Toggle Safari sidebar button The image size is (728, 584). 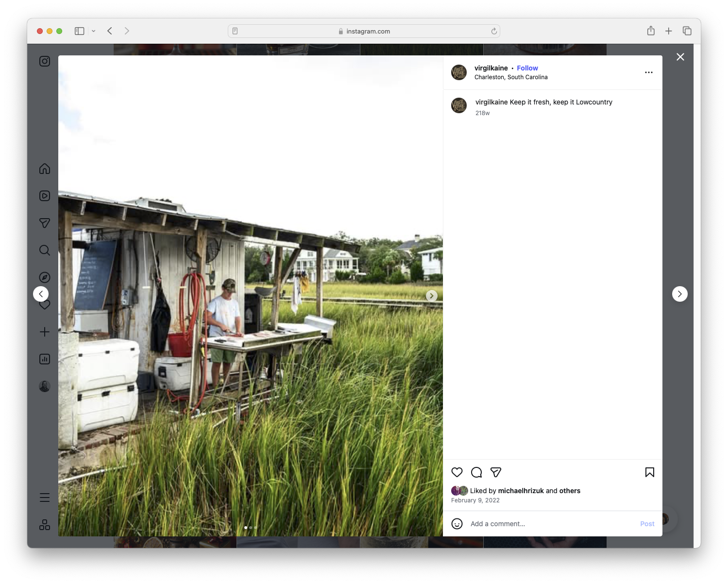click(80, 31)
